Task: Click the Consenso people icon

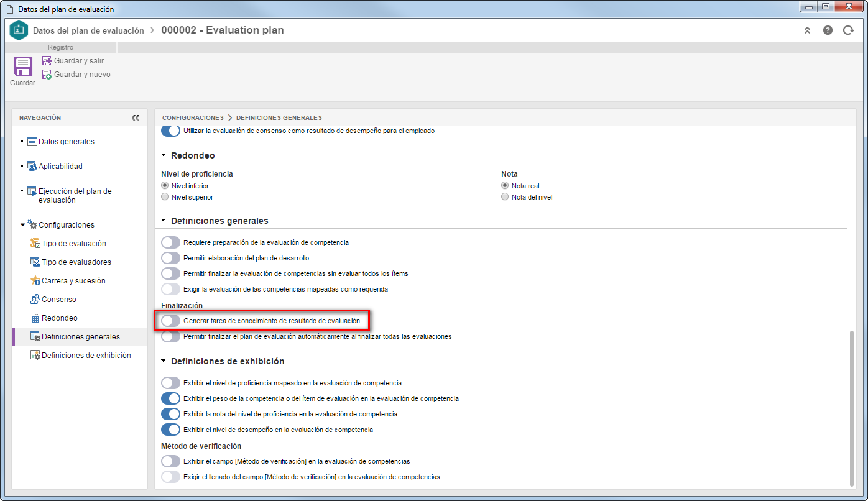Action: pyautogui.click(x=35, y=300)
